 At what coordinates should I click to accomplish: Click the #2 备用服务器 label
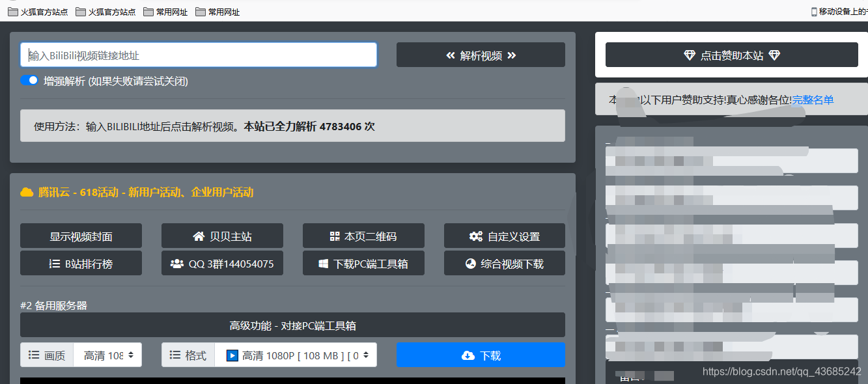(53, 305)
